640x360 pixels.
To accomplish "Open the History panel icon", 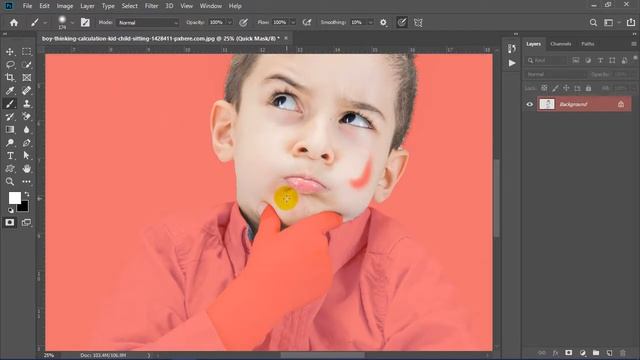I will 512,49.
